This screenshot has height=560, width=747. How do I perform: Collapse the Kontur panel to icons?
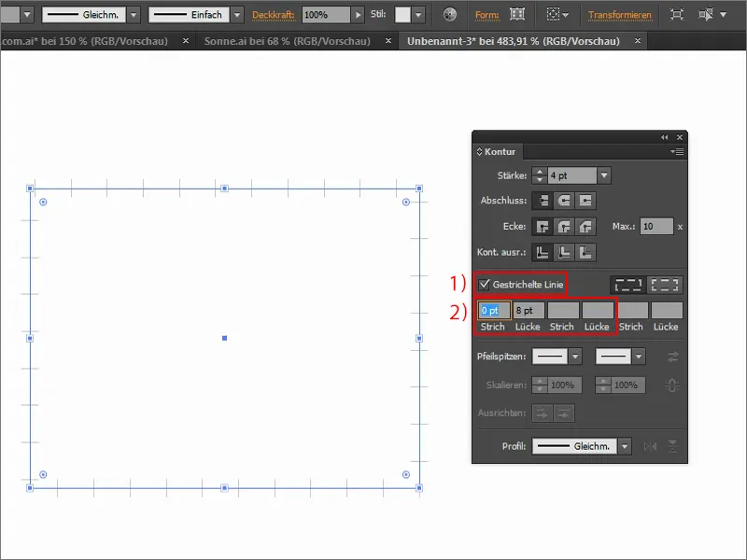pos(664,137)
